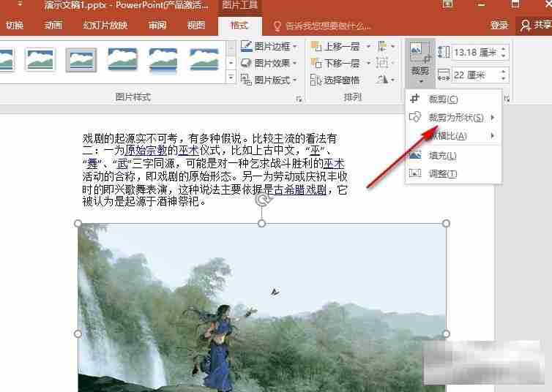Screen dimensions: 552x392
Task: Expand the 上移一层 dropdown arrow
Action: [368, 46]
